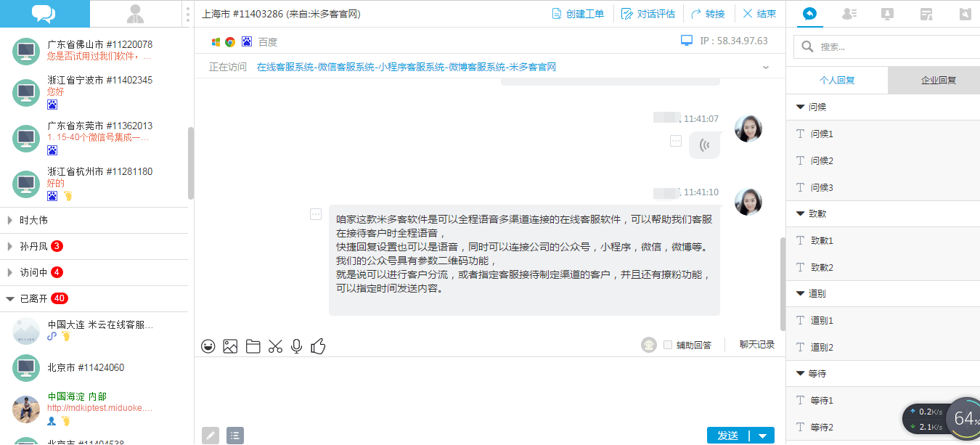
Task: Open the send button dropdown arrow
Action: click(762, 436)
